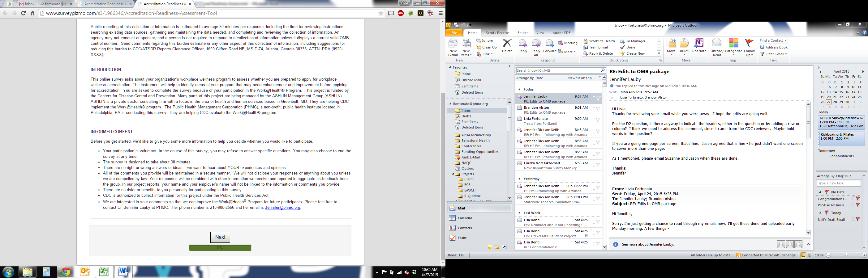This screenshot has height=278, width=868.
Task: Reload the SurveyGizmo page in Chrome
Action: 23,13
